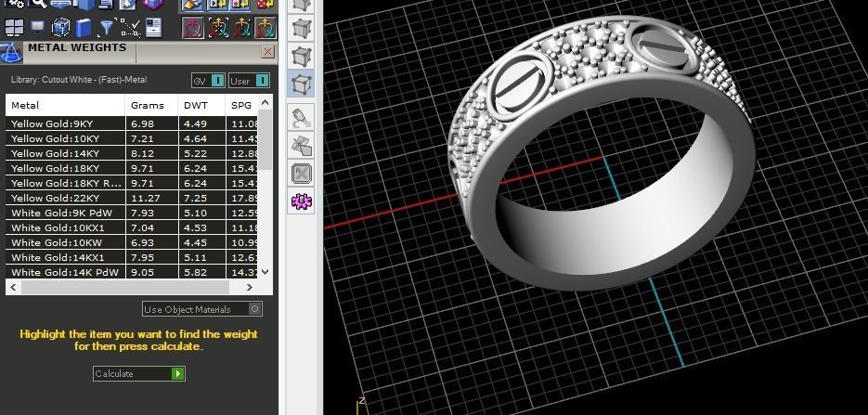Select the Yellow Gold:18KY row
Screen dimensions: 868x415
point(132,168)
